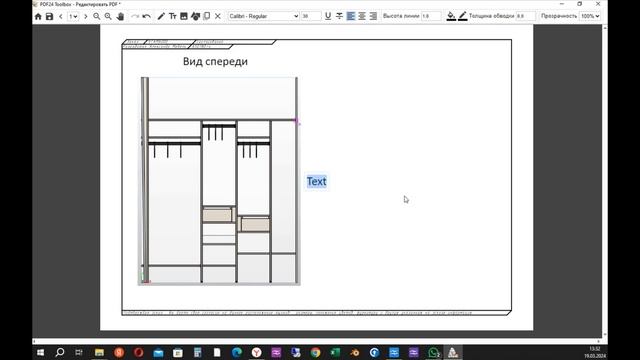Open Excel from the taskbar
This screenshot has width=640, height=360.
tap(335, 352)
